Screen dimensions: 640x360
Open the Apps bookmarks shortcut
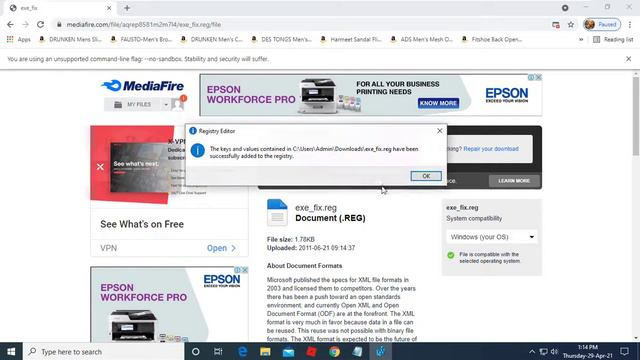tap(18, 40)
